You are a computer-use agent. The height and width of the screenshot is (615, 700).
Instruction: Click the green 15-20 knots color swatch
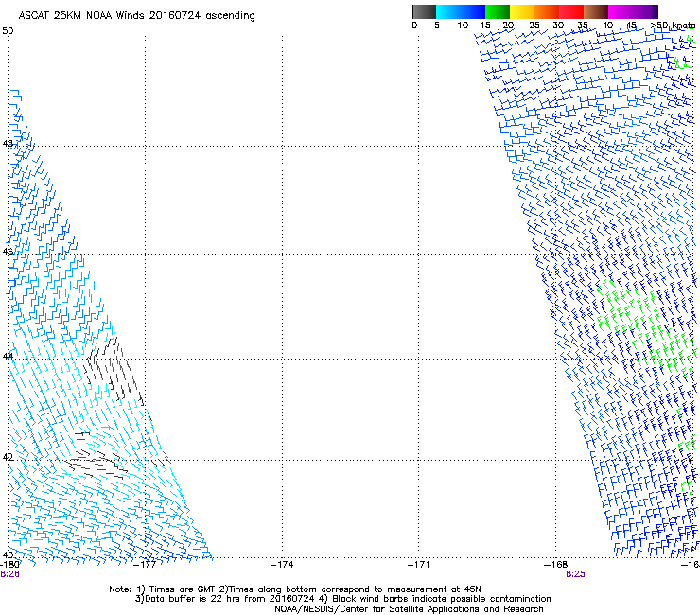pos(498,11)
